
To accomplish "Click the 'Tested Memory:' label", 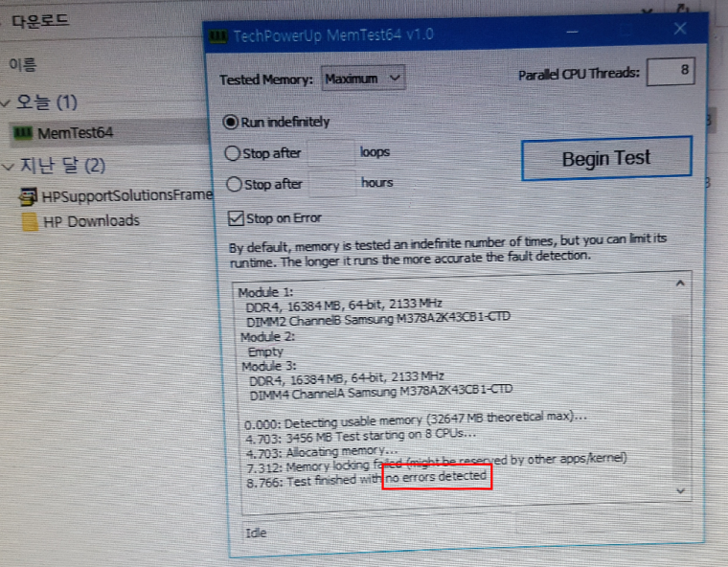I will pos(266,79).
